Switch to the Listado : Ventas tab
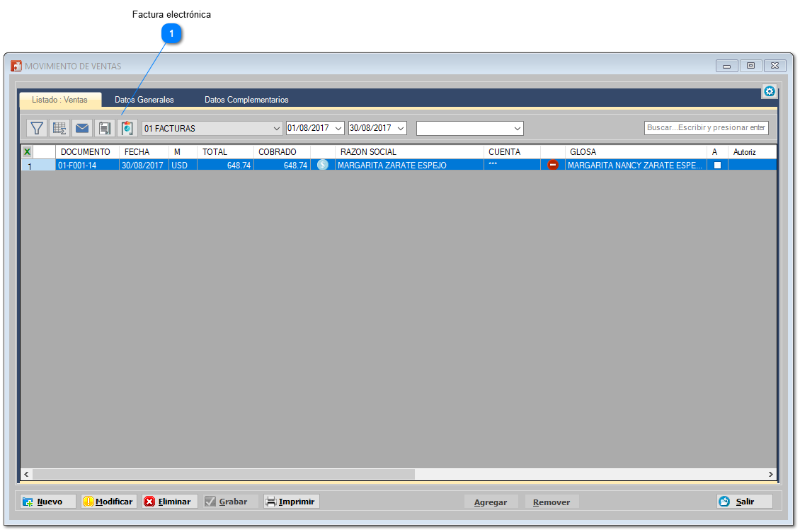Screen dimensions: 800x532 [59, 100]
